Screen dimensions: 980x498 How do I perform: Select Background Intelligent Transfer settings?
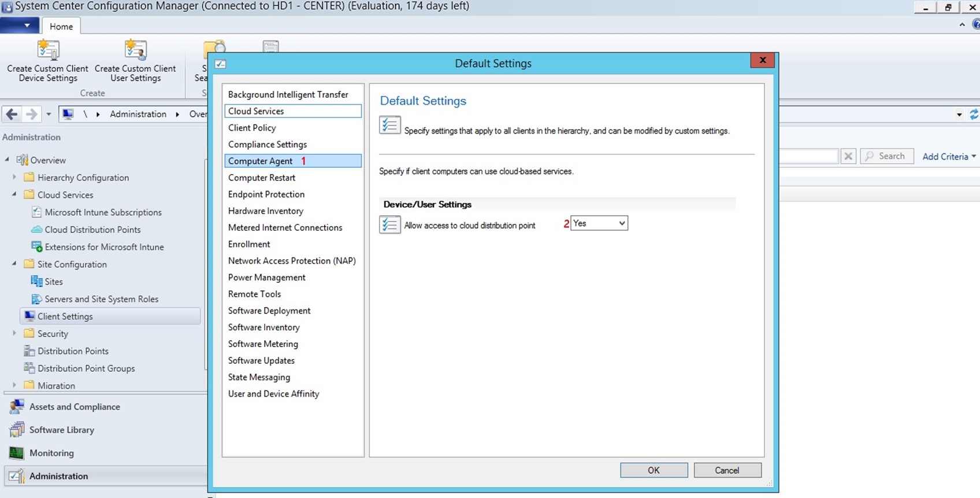[x=293, y=94]
